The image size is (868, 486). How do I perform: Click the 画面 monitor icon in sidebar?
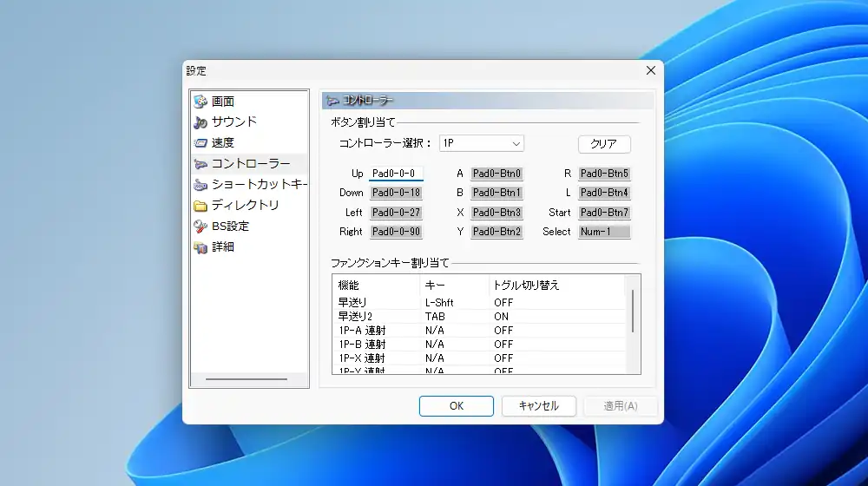201,102
